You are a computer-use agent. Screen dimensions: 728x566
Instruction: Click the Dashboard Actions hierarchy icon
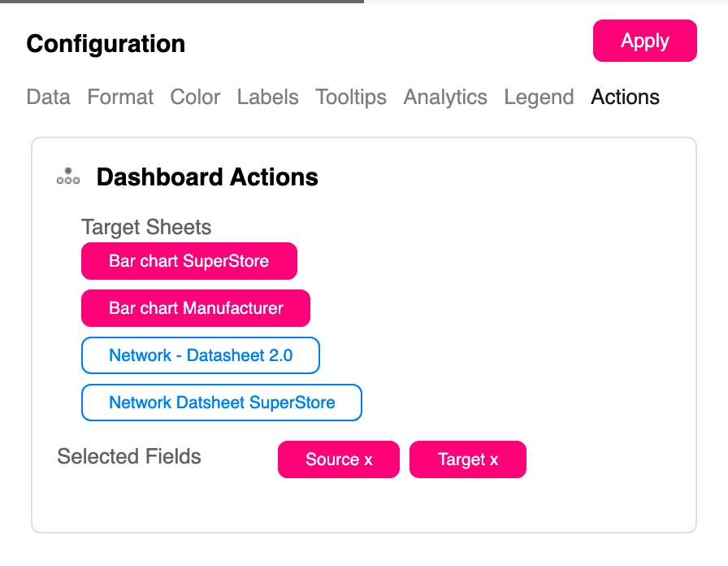(68, 176)
